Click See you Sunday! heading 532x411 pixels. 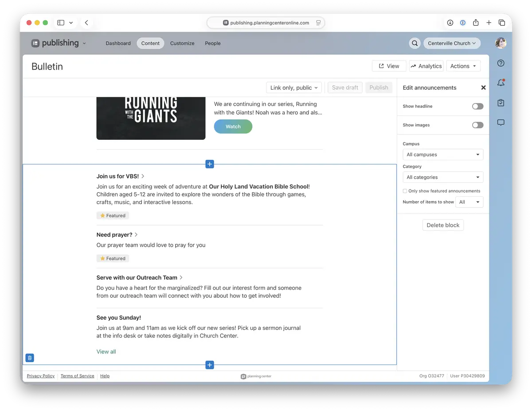[119, 317]
